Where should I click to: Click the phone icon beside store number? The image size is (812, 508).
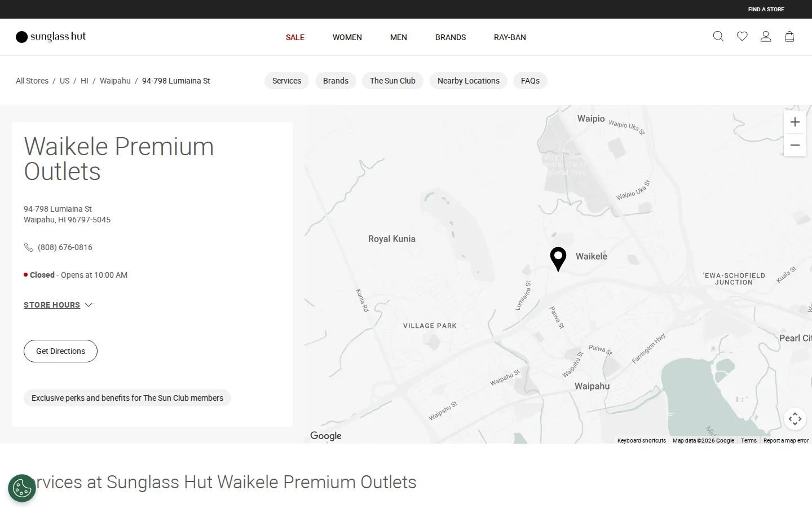click(x=29, y=247)
